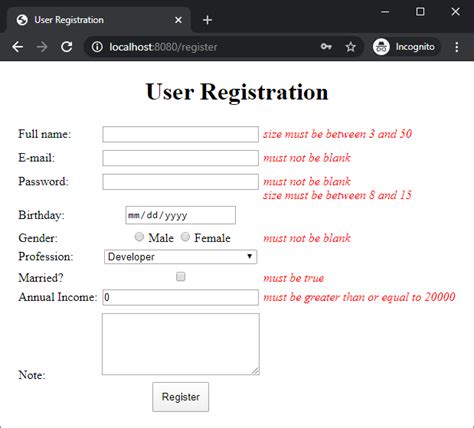This screenshot has height=428, width=474.
Task: Open the saved passwords key icon
Action: point(326,47)
